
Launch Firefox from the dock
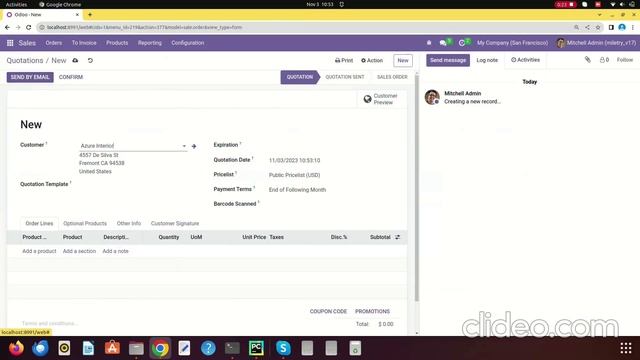click(x=16, y=348)
